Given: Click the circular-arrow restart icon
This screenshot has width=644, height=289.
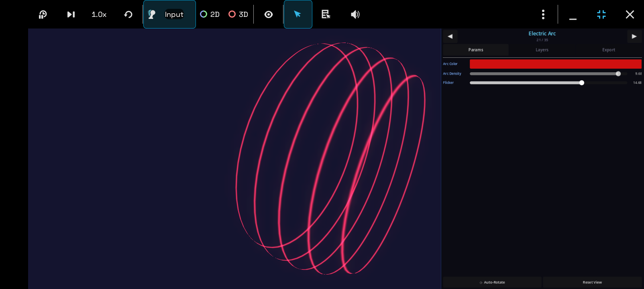Looking at the screenshot, I should [128, 14].
